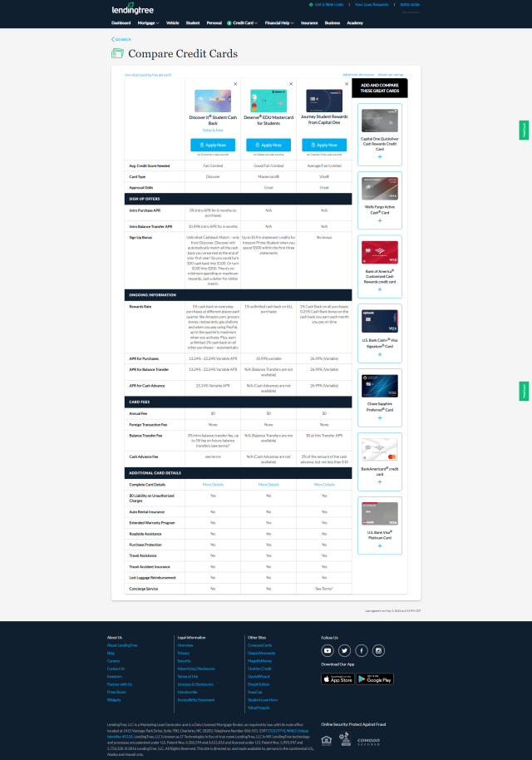Click Journey Student Rewards card image
This screenshot has width=532, height=760.
coord(324,101)
